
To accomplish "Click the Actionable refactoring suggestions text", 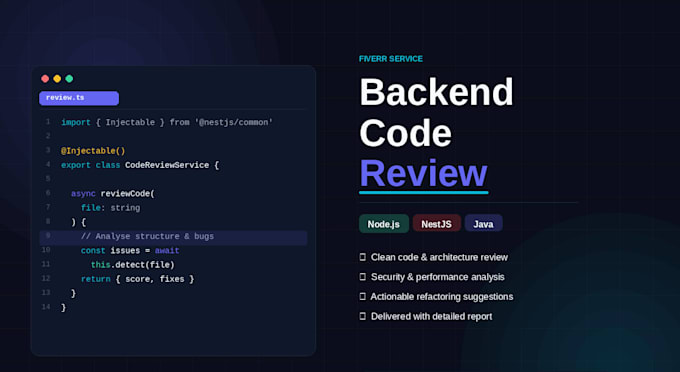I will (442, 297).
